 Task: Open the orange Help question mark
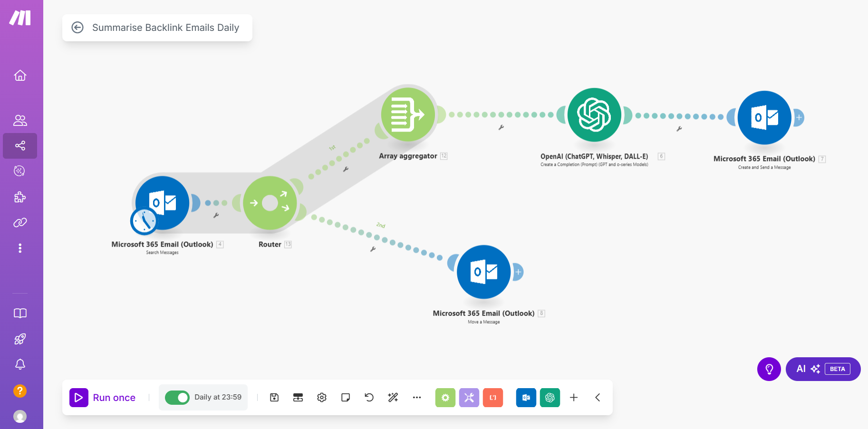click(20, 391)
